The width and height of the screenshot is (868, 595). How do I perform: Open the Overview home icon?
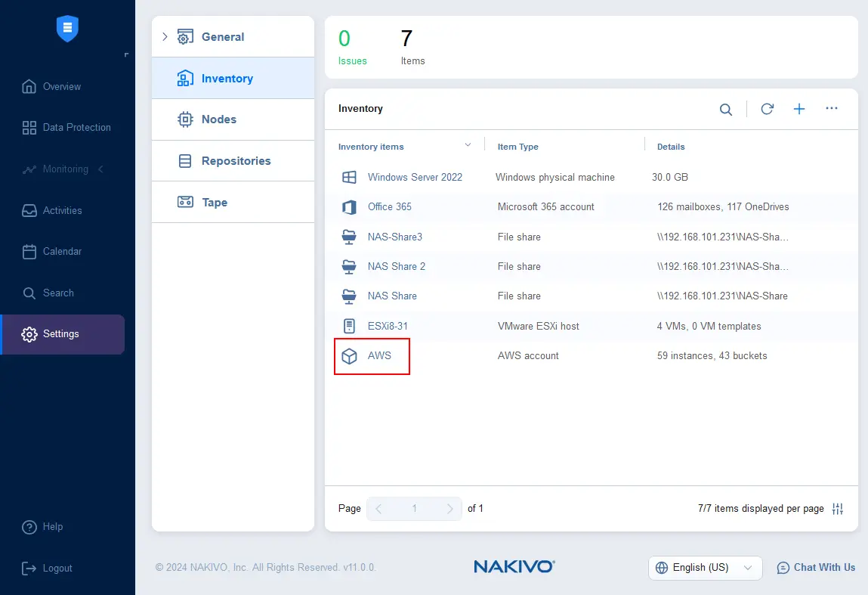(29, 86)
